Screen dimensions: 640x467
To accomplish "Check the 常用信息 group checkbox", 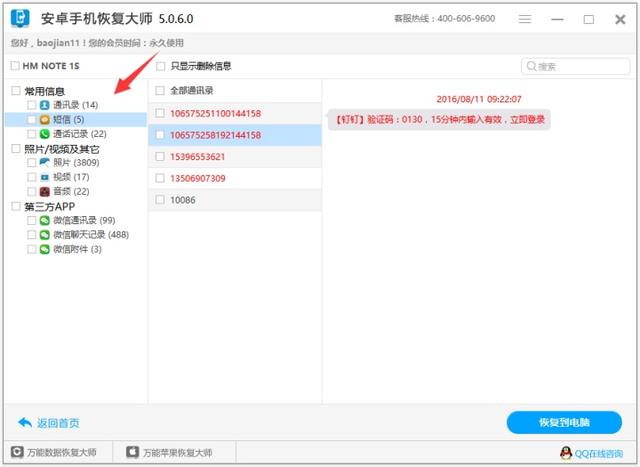I will 16,91.
